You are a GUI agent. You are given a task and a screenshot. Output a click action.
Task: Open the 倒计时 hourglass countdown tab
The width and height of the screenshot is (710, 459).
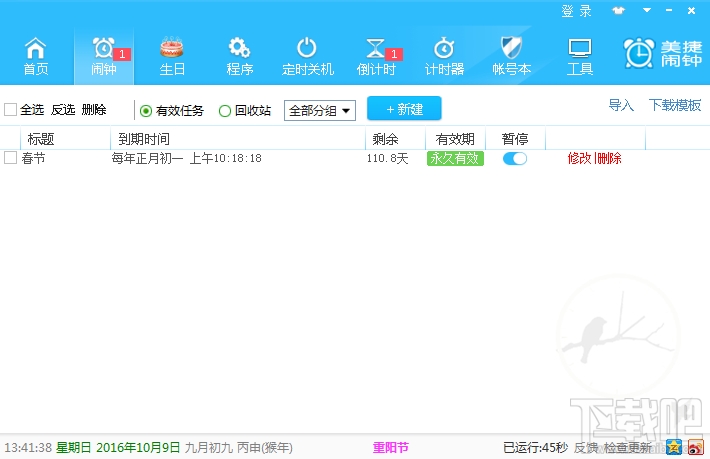pos(376,56)
